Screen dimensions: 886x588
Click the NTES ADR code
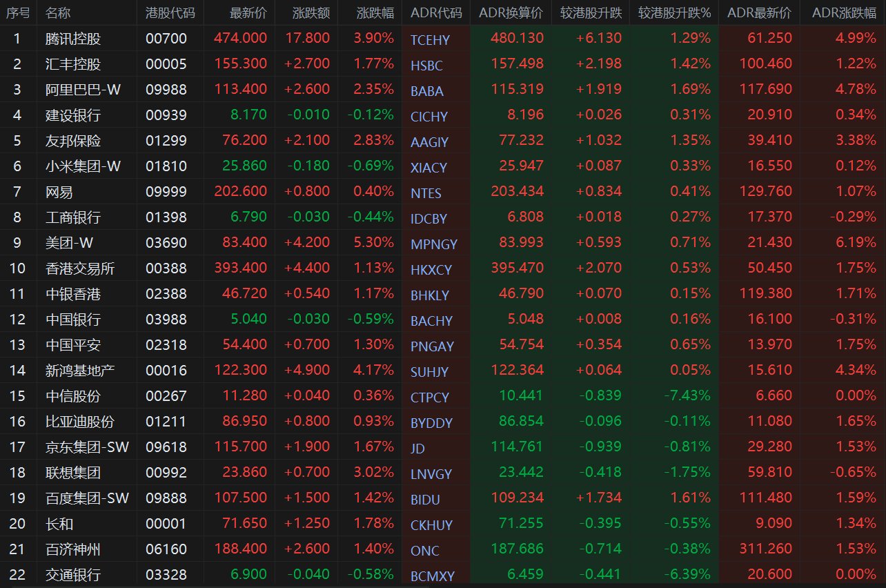(426, 193)
